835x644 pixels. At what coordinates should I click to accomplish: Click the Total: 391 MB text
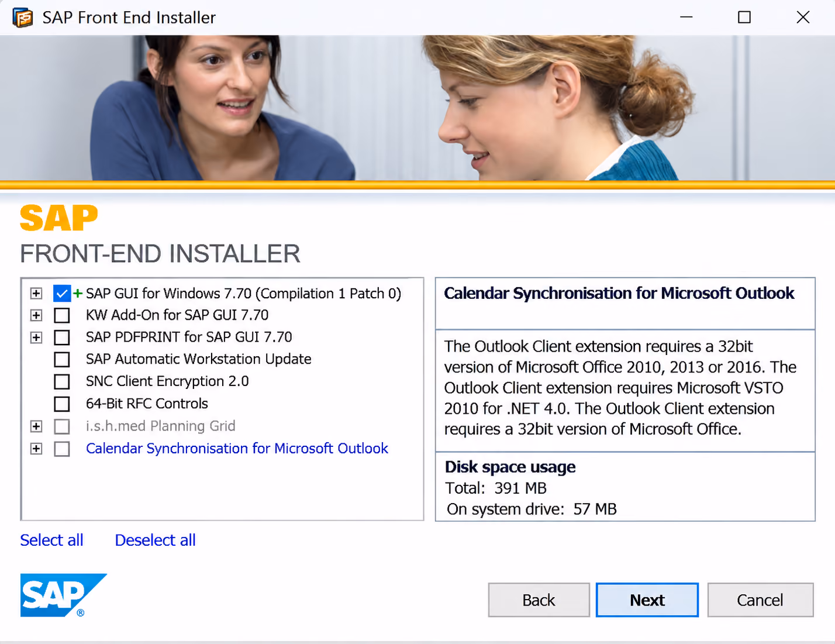[496, 488]
